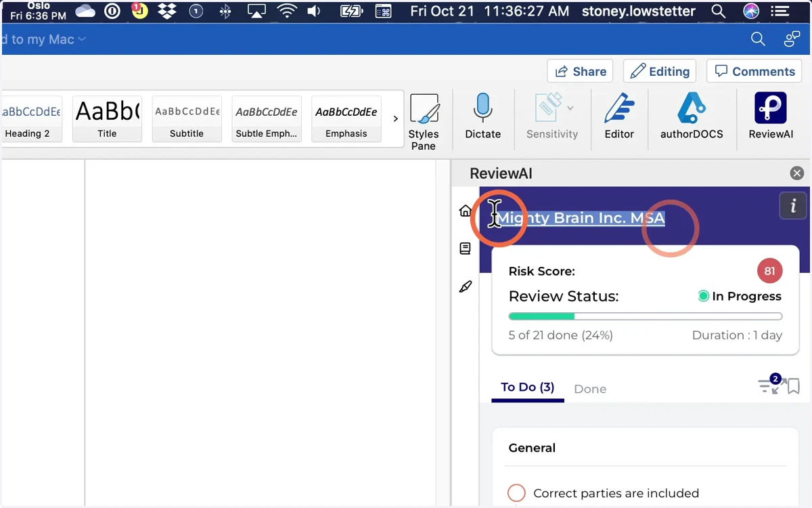Viewport: 812px width, 508px height.
Task: Apply the Subtle Emphasis style
Action: pyautogui.click(x=266, y=119)
